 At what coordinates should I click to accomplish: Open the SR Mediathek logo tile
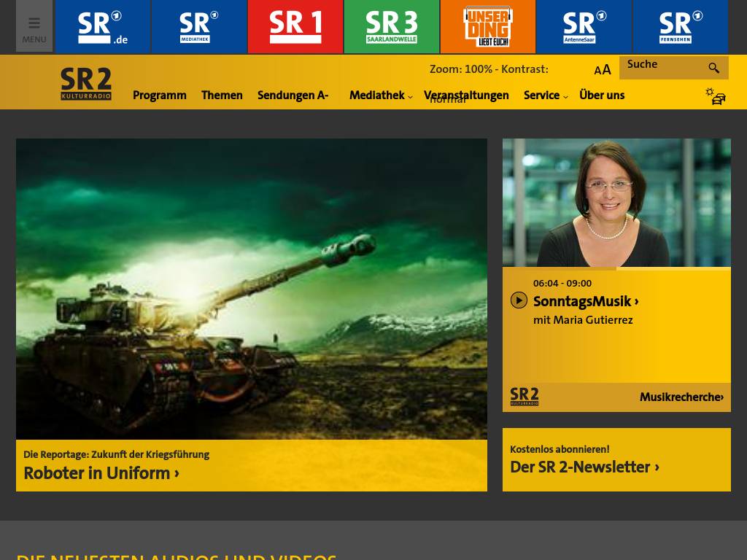pyautogui.click(x=198, y=27)
